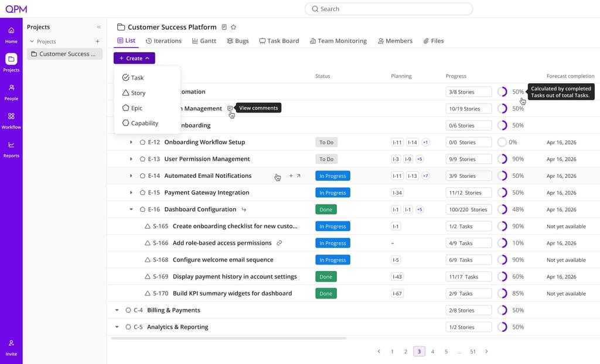Click the link icon beside S-166

click(279, 243)
